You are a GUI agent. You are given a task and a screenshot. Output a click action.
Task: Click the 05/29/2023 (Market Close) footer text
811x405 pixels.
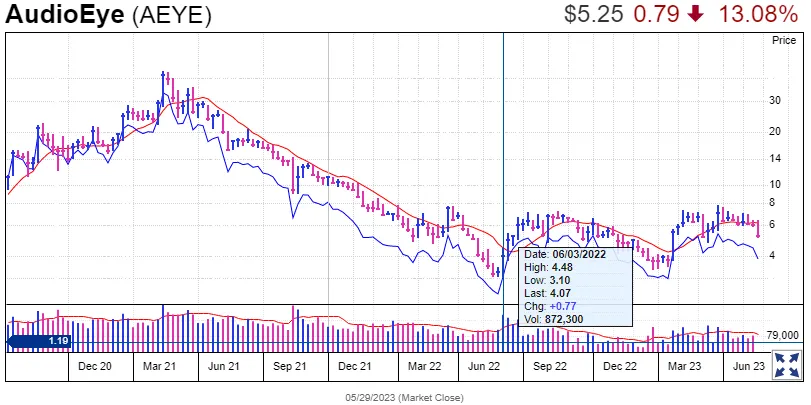405,398
